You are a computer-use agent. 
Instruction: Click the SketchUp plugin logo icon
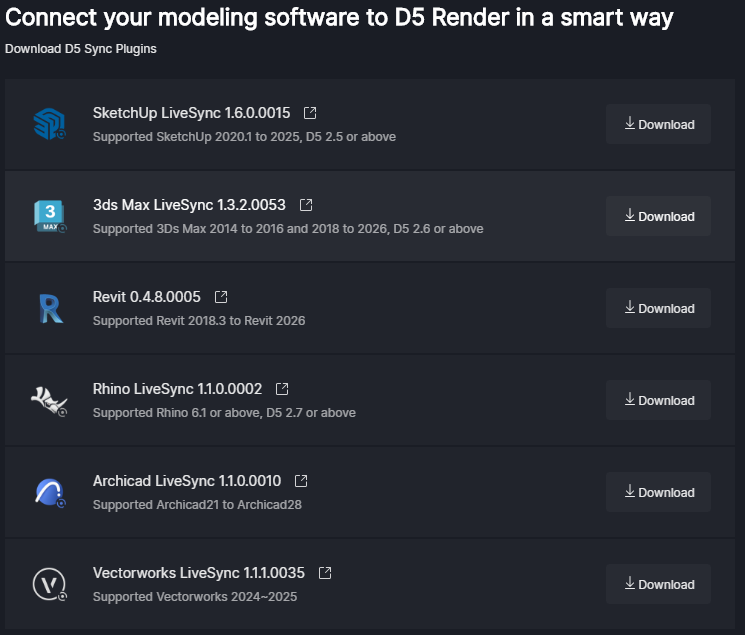[49, 124]
